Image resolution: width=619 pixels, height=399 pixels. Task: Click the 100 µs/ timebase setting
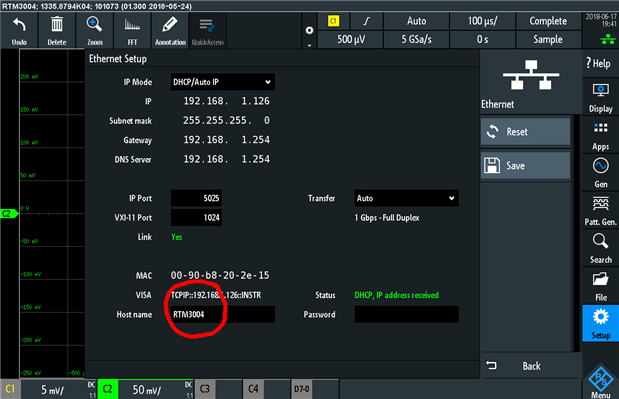point(482,21)
